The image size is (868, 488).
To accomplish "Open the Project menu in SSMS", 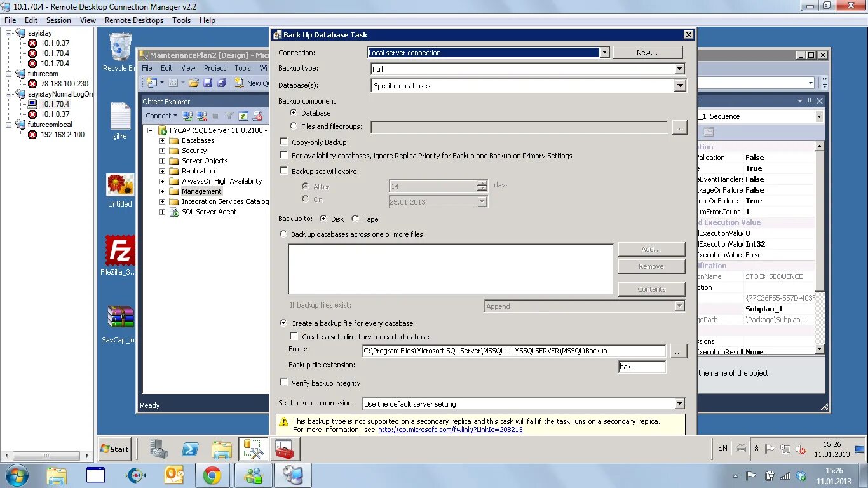I will (215, 68).
